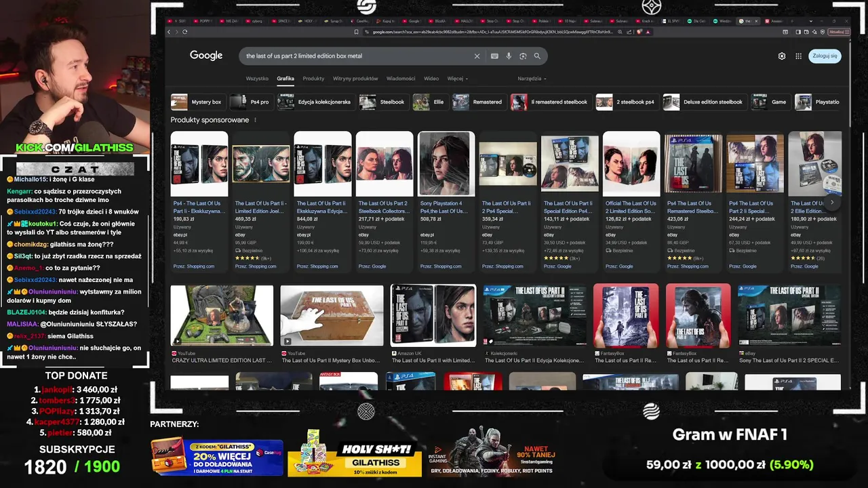Viewport: 868px width, 488px height.
Task: Open the 508,78 zł Sony Playstation 4 product
Action: point(446,201)
